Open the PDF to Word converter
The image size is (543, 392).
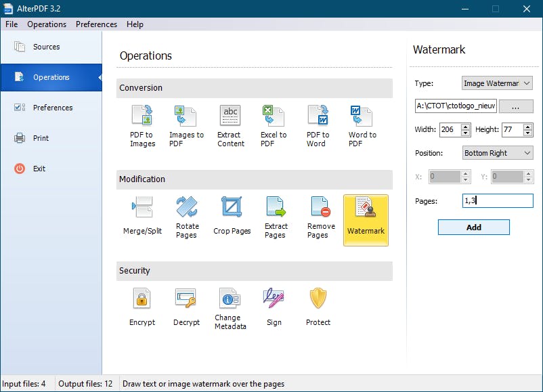318,127
